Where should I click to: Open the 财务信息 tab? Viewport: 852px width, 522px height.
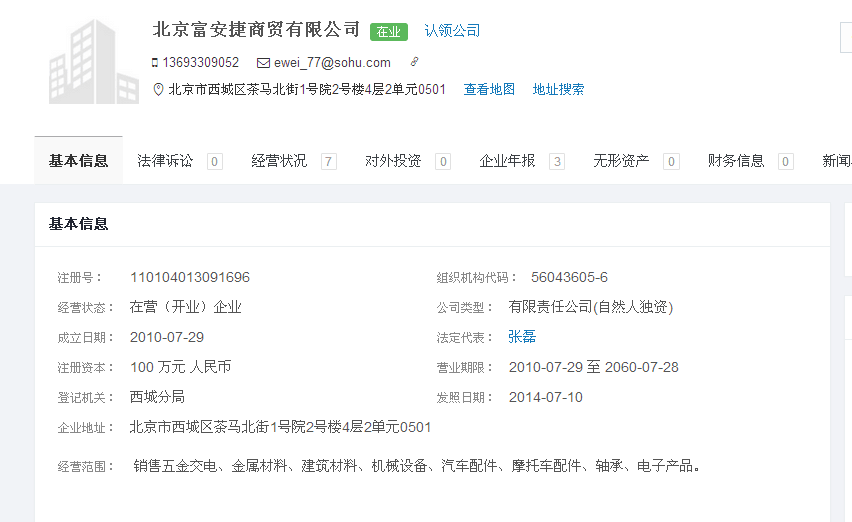tap(736, 161)
